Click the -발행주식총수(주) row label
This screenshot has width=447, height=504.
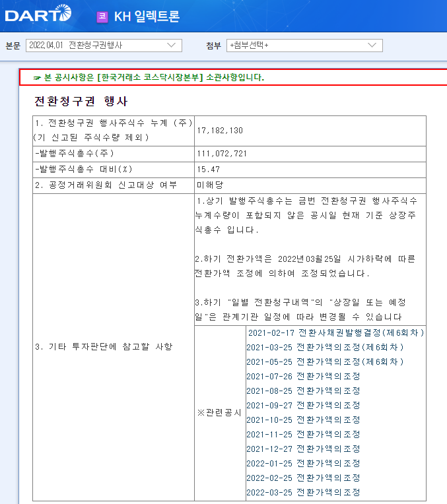point(75,153)
